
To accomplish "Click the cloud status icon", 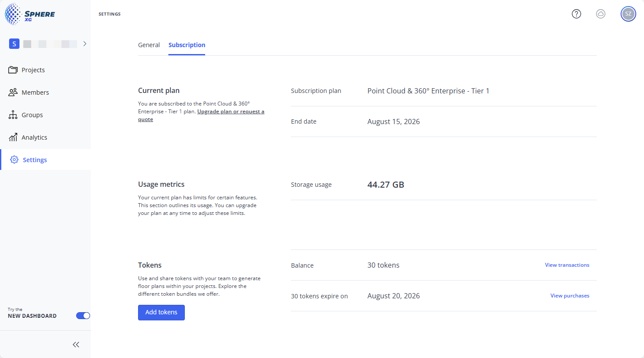I will (600, 14).
